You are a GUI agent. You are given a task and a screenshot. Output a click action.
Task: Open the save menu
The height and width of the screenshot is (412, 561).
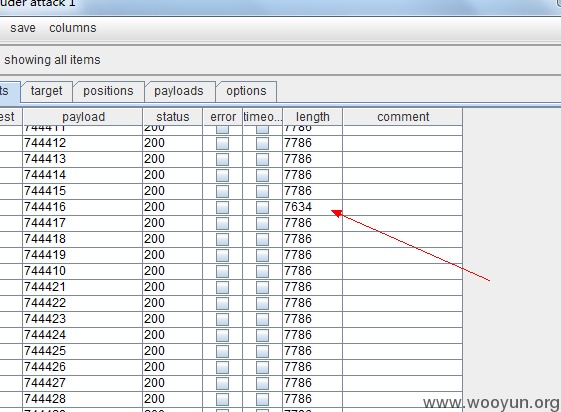click(x=23, y=28)
